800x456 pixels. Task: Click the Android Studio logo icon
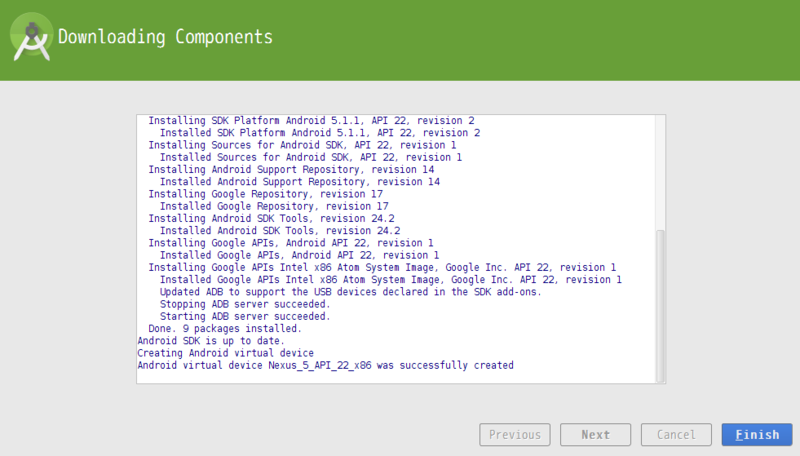coord(32,37)
